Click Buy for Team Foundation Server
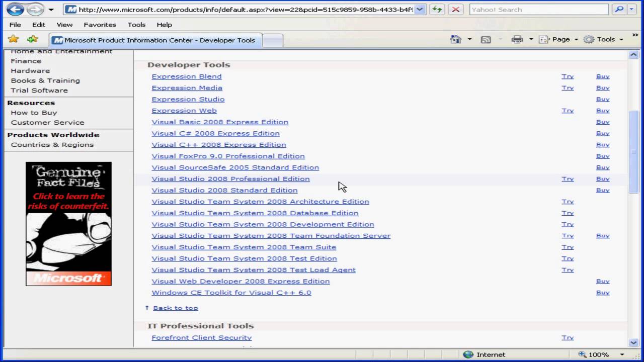The height and width of the screenshot is (362, 644). click(603, 236)
